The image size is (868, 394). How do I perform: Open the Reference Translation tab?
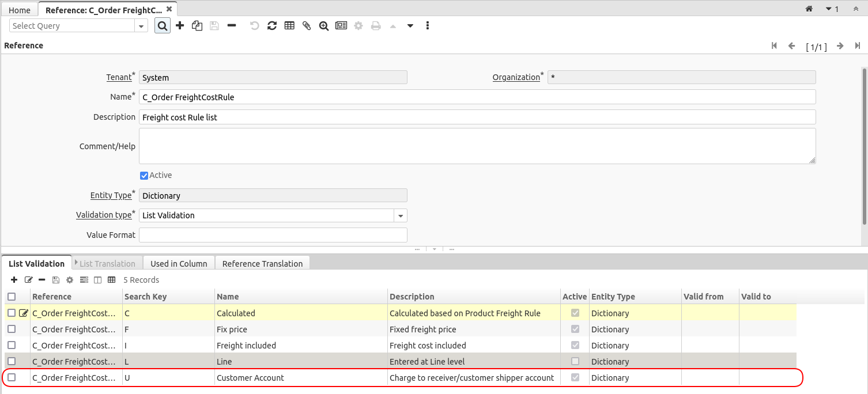[262, 264]
